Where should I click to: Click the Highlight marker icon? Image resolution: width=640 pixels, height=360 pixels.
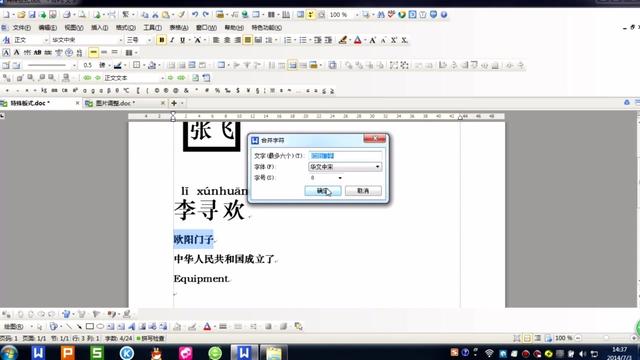[x=342, y=40]
